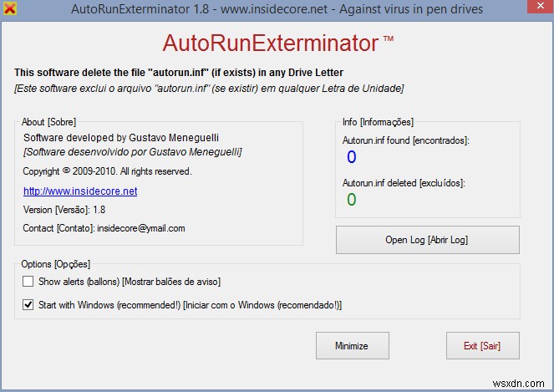Screen dimensions: 554x392
Task: Click the green Autorun.inf deleted count
Action: coord(351,199)
